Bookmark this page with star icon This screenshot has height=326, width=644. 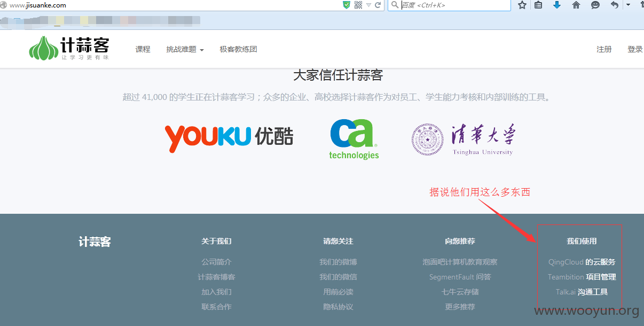[522, 5]
